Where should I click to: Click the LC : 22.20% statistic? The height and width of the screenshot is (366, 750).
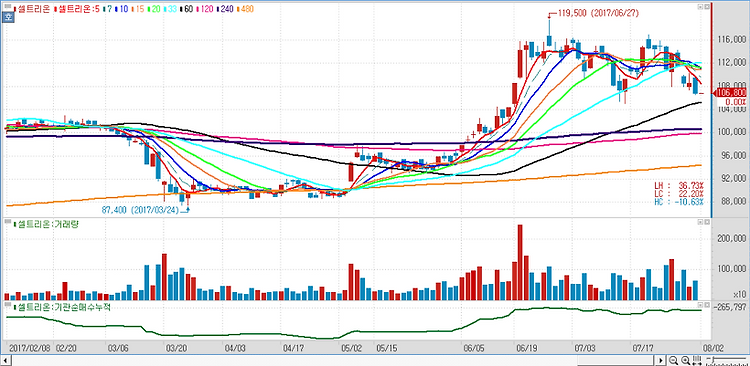679,193
